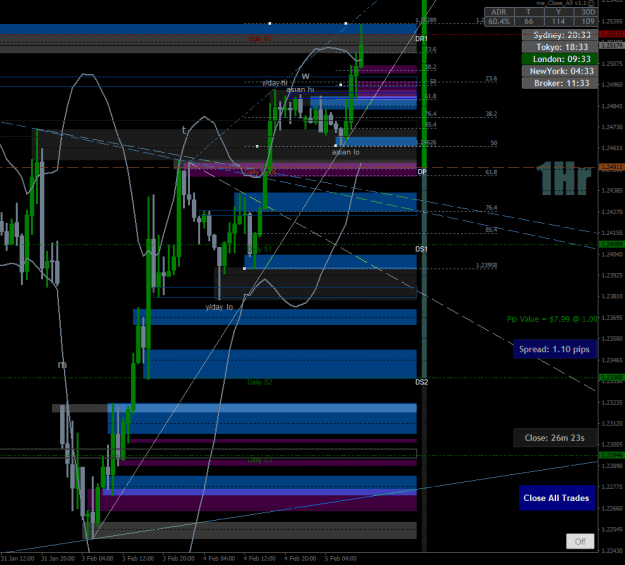Click the asian lo label
This screenshot has width=625, height=565.
pyautogui.click(x=346, y=152)
